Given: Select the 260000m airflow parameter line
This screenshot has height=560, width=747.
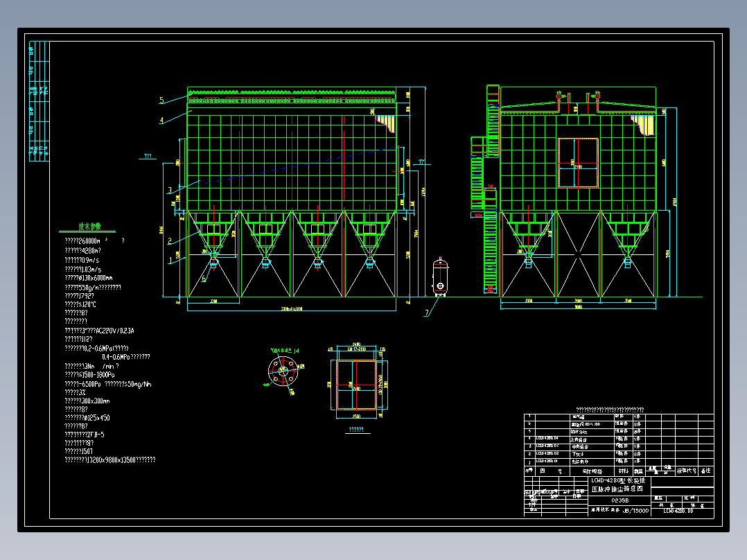Looking at the screenshot, I should (x=94, y=240).
